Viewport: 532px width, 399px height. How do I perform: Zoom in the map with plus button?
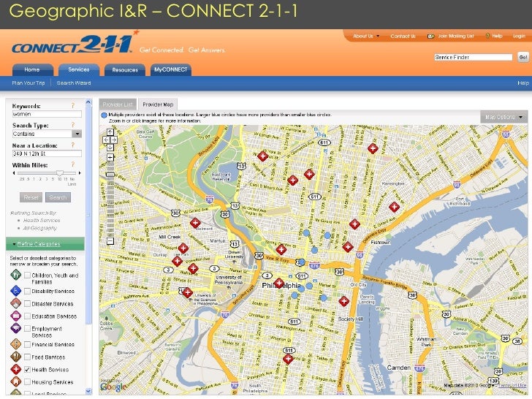(110, 157)
